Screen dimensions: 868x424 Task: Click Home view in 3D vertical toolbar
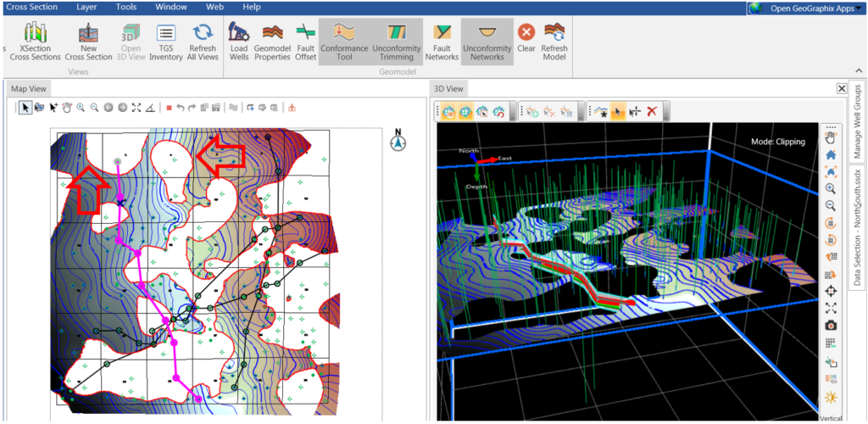coord(831,155)
